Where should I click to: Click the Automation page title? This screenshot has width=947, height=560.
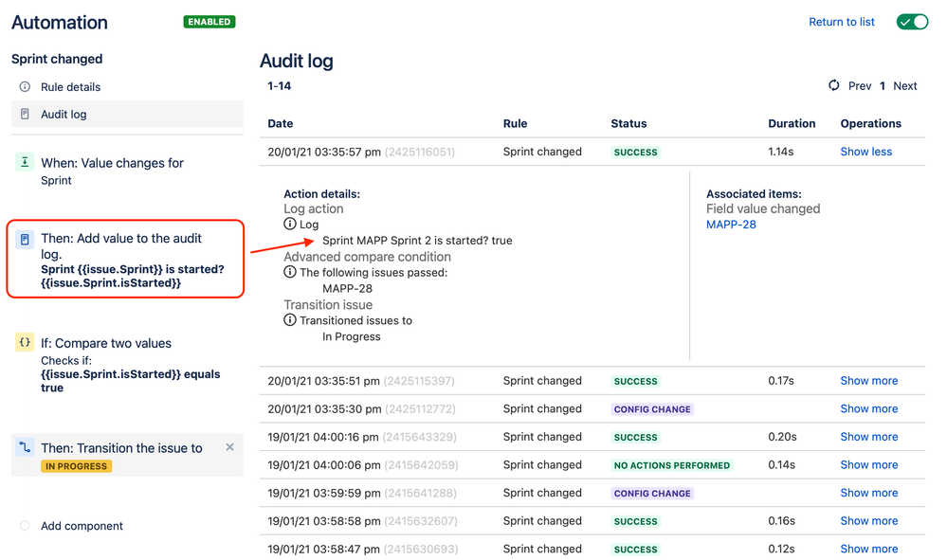[59, 23]
